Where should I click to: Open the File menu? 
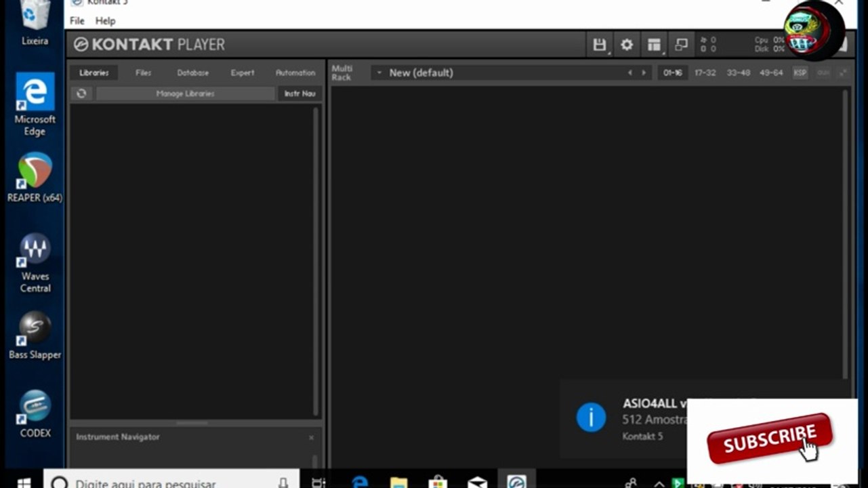point(77,21)
